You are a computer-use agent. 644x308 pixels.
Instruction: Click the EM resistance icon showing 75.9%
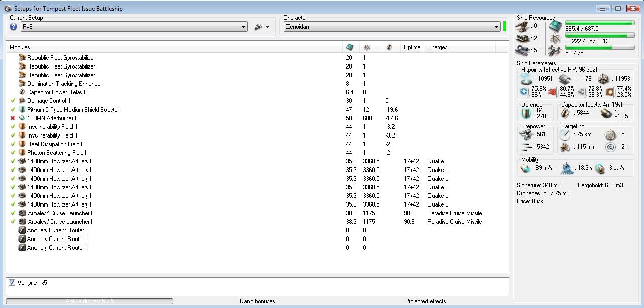(x=525, y=92)
